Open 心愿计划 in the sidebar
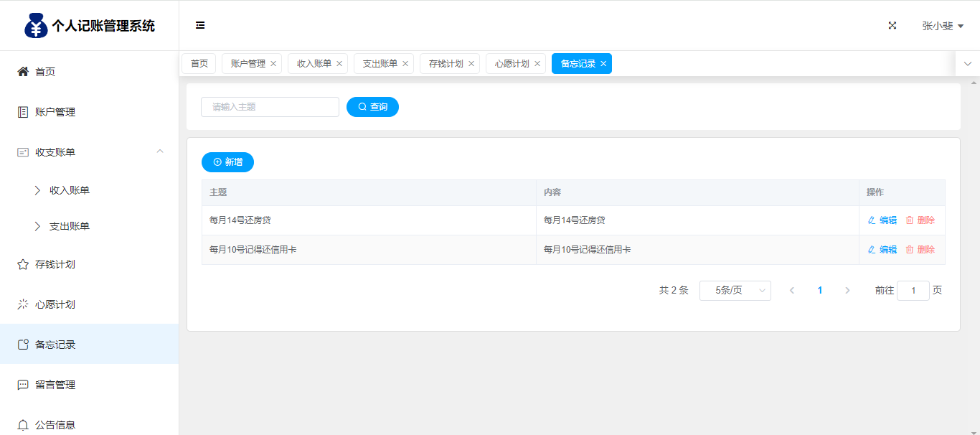Viewport: 980px width, 435px height. coord(55,304)
